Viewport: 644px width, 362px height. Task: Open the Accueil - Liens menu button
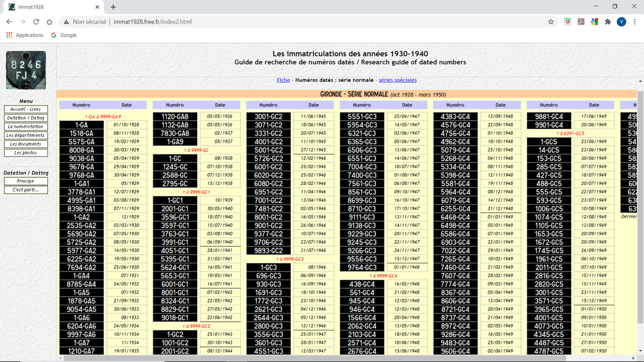coord(26,109)
